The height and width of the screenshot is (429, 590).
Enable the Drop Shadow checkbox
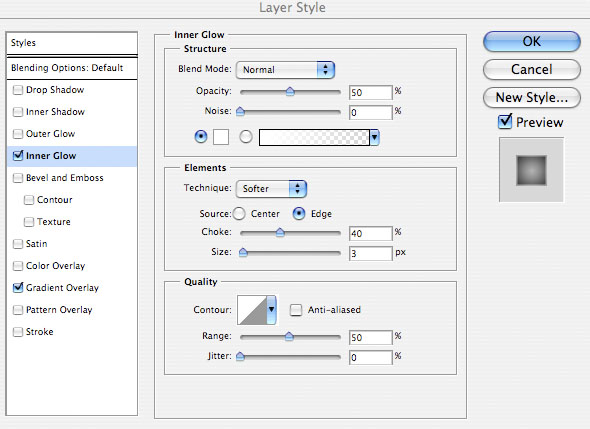coord(18,90)
